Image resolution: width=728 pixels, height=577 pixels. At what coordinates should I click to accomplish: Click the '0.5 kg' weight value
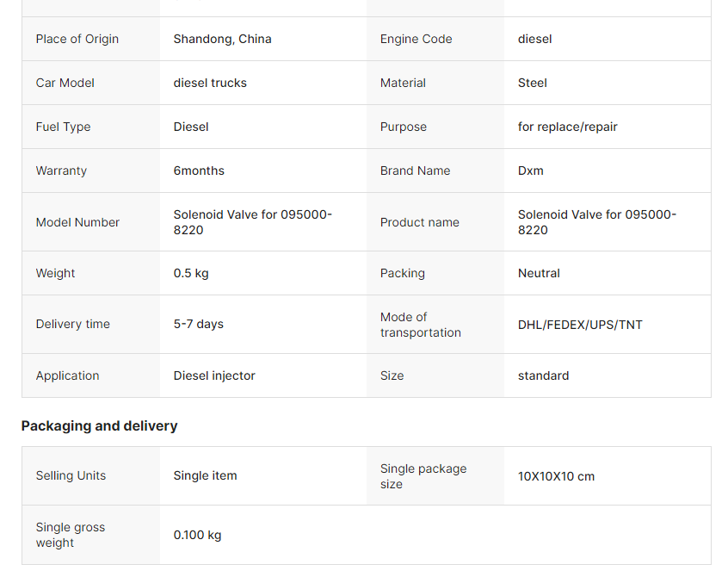(x=191, y=273)
